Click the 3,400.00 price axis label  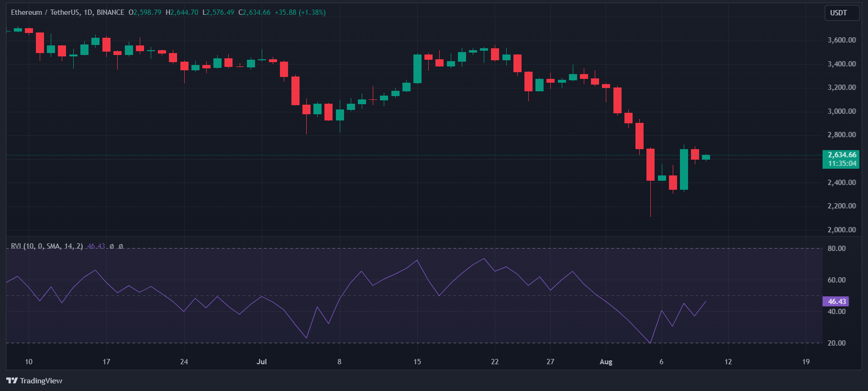coord(842,64)
